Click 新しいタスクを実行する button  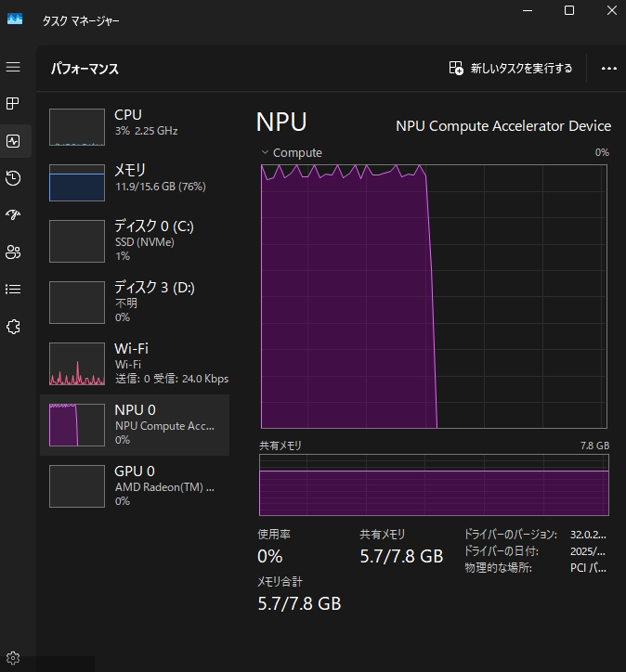coord(511,68)
